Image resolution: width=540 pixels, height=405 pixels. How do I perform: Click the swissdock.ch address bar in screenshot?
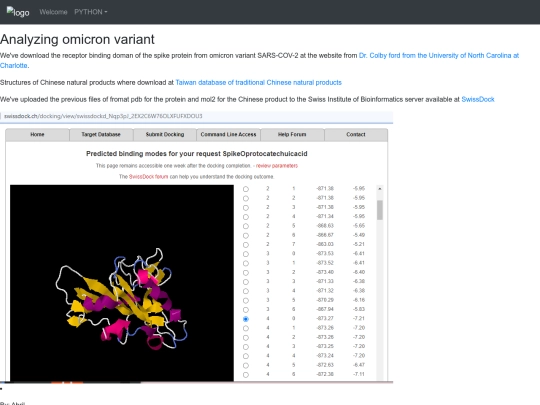[x=196, y=116]
